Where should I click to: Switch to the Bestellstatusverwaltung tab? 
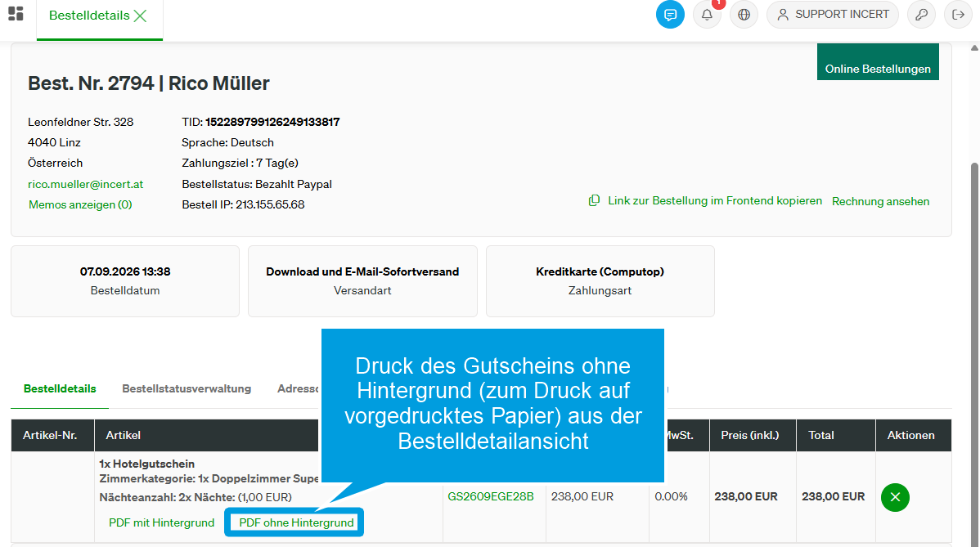pos(187,388)
